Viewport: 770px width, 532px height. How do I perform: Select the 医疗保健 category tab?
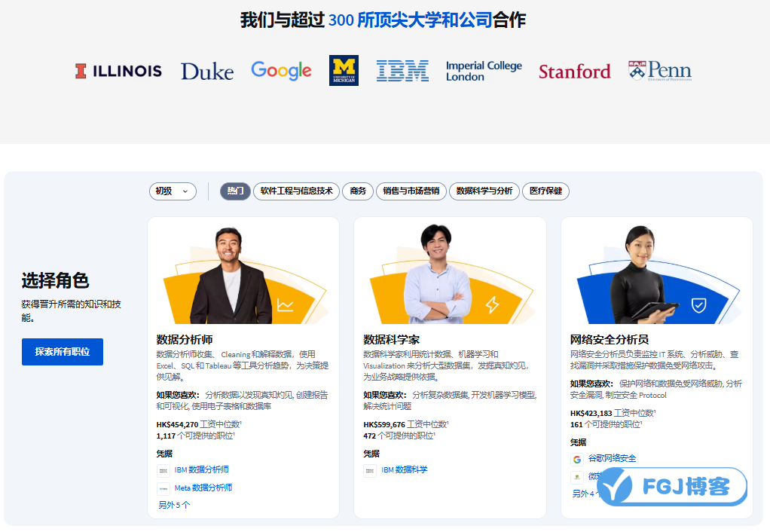click(x=545, y=191)
